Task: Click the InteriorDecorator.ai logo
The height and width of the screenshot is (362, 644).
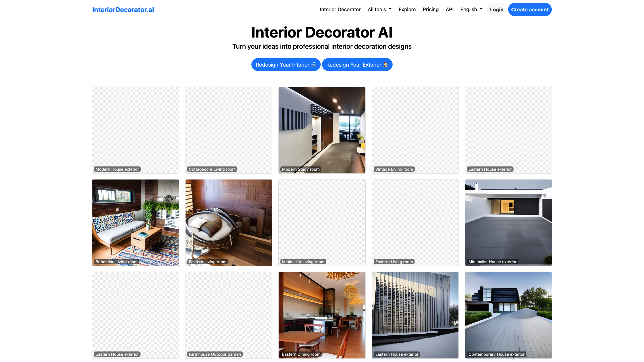Action: (x=123, y=9)
